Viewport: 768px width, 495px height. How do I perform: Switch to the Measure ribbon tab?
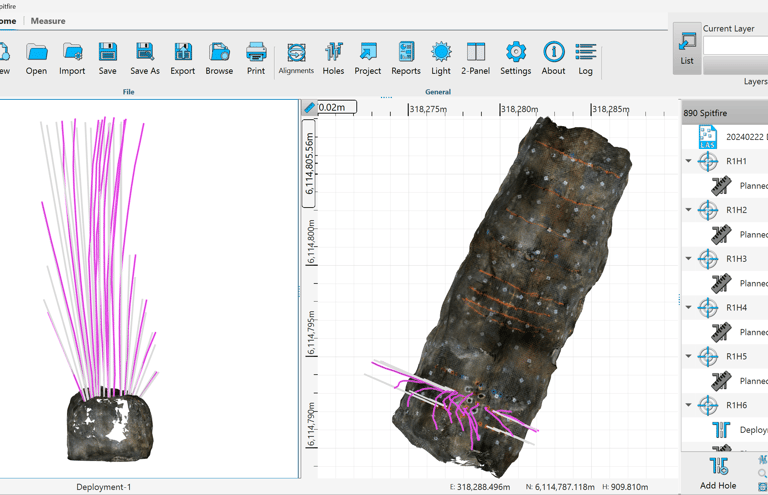point(48,21)
